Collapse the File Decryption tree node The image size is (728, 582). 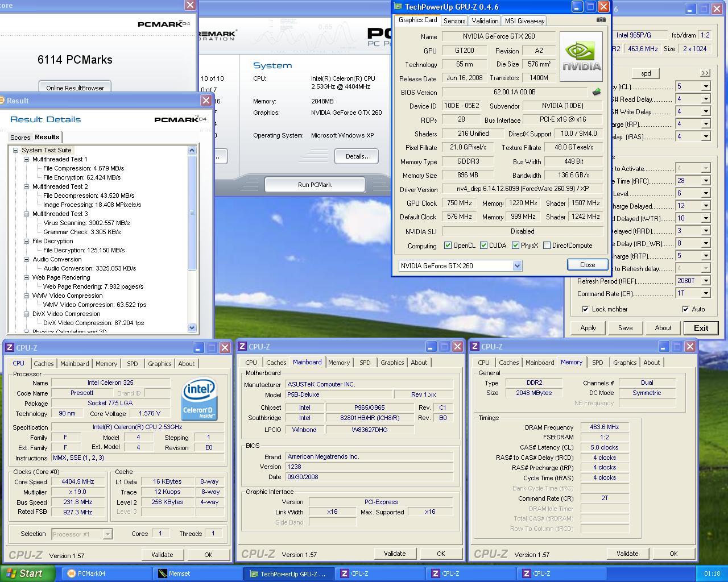pos(26,241)
